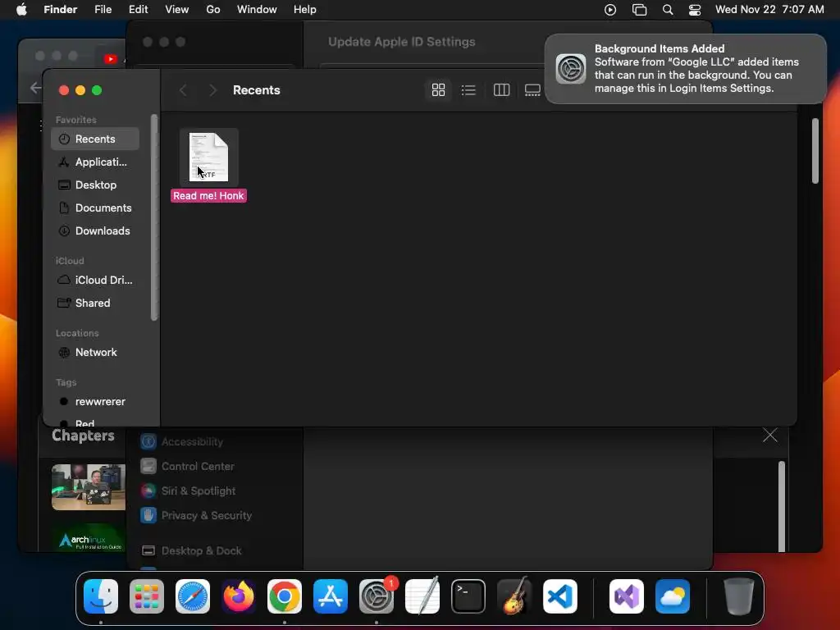Switch Finder to gallery view
840x630 pixels.
532,90
